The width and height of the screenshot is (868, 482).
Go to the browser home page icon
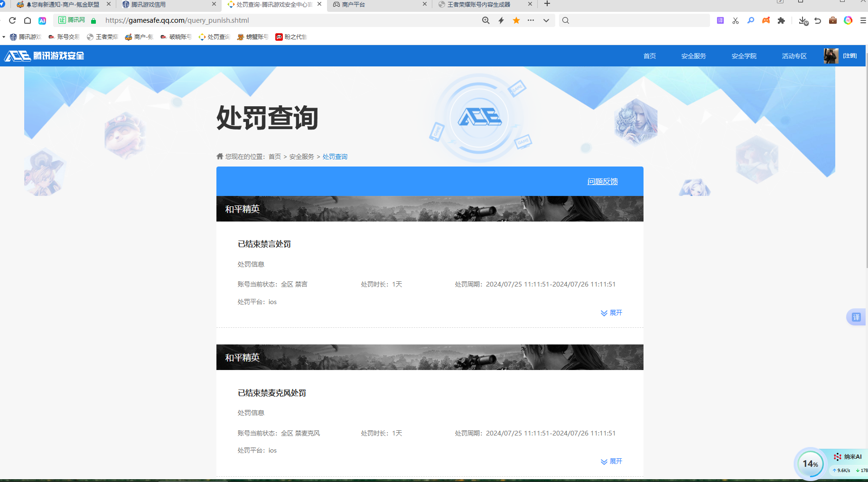click(28, 20)
